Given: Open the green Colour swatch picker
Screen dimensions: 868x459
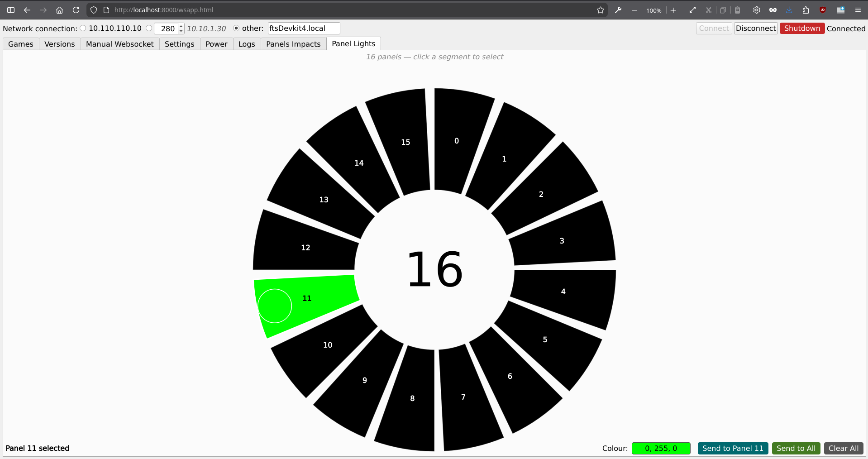Looking at the screenshot, I should (661, 448).
